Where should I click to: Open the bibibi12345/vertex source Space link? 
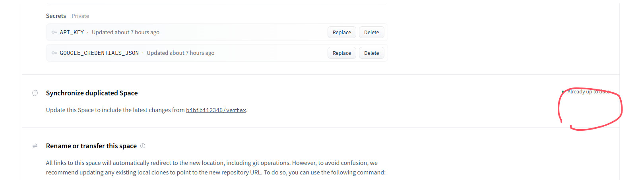click(x=216, y=110)
